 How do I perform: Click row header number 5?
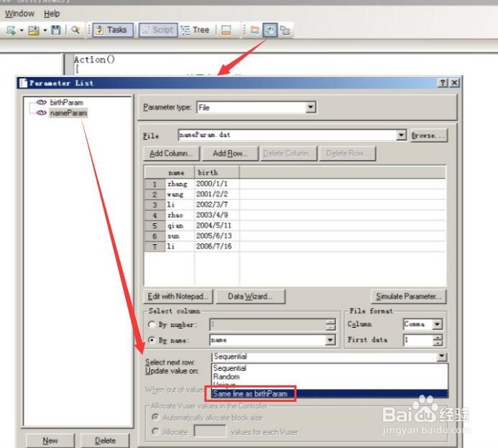155,225
